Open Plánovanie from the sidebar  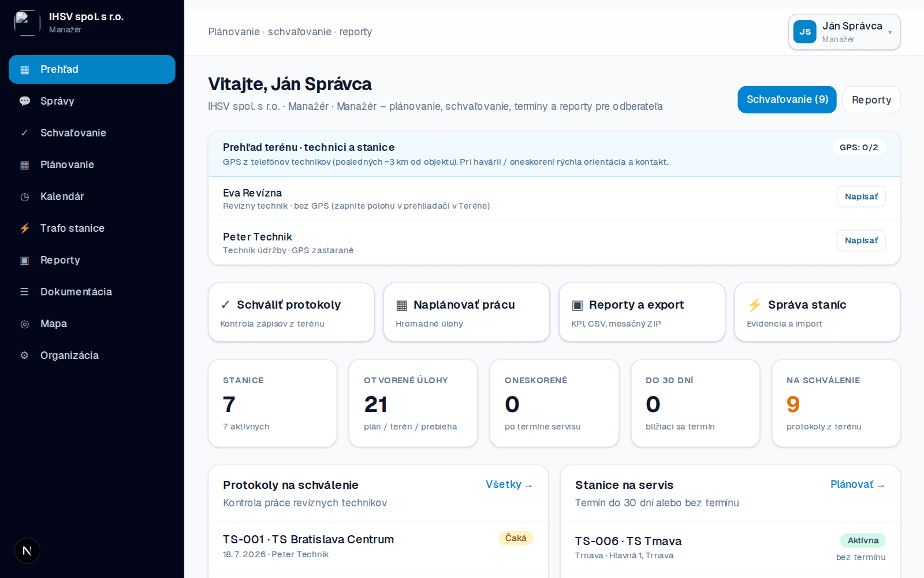(92, 165)
